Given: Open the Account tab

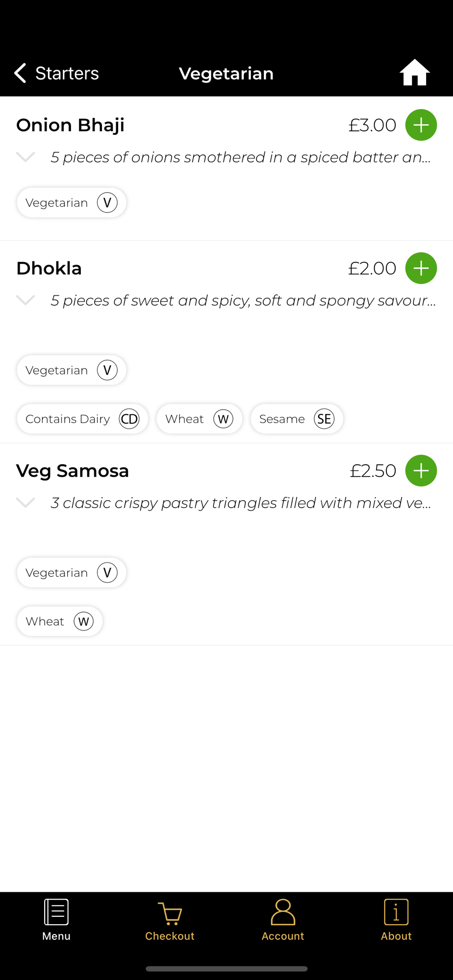Looking at the screenshot, I should coord(283,920).
